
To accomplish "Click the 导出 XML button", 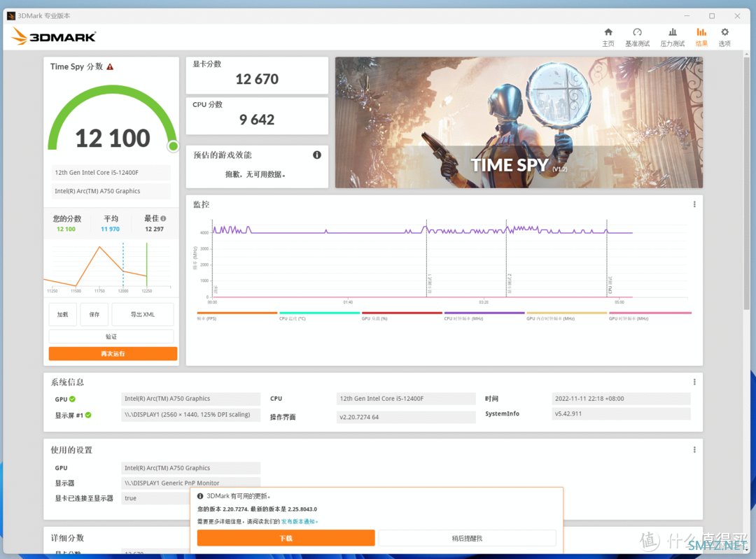I will 143,314.
